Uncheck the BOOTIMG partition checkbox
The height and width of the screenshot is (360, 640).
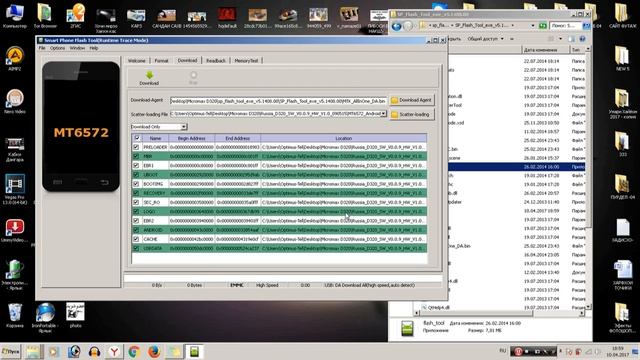[x=136, y=184]
